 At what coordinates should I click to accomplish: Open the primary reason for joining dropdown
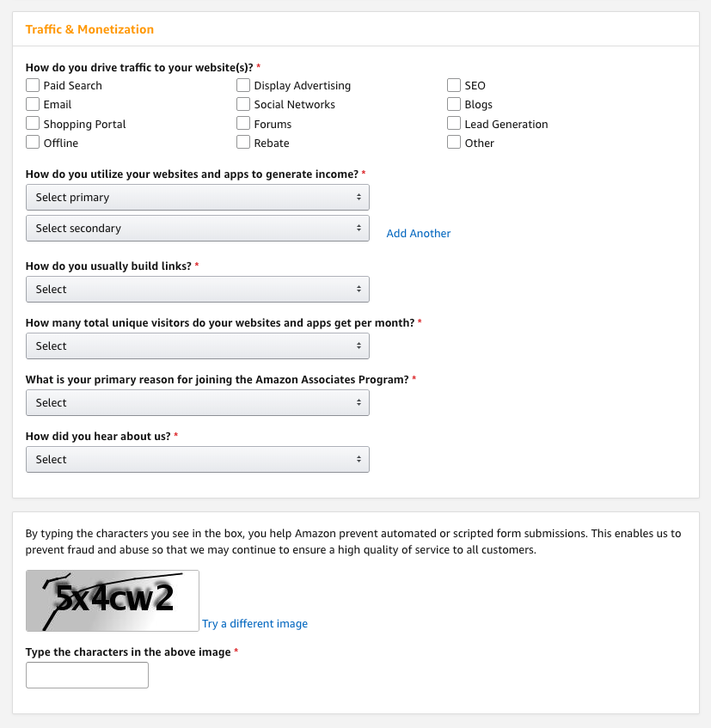coord(197,402)
